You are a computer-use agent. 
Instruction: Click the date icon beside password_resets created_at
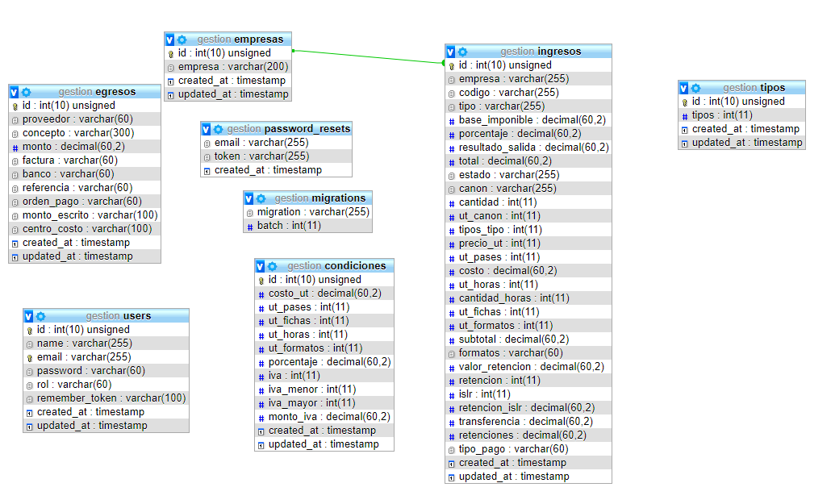pyautogui.click(x=207, y=171)
